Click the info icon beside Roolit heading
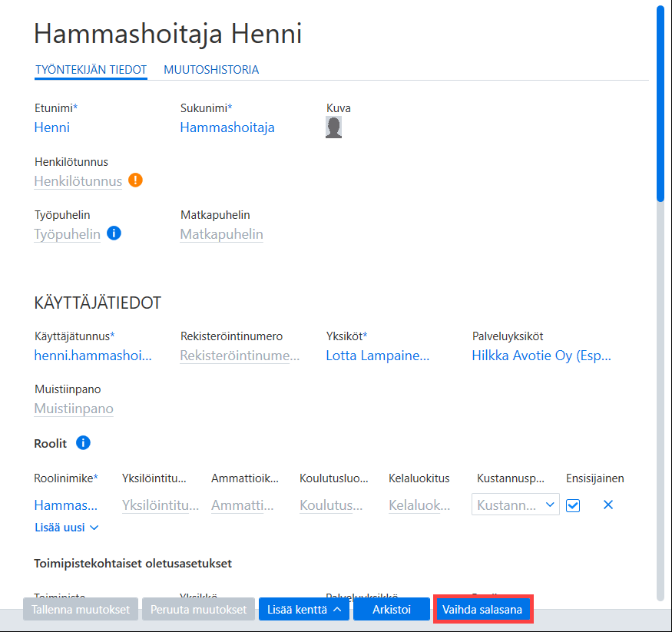This screenshot has height=632, width=672. click(x=83, y=442)
